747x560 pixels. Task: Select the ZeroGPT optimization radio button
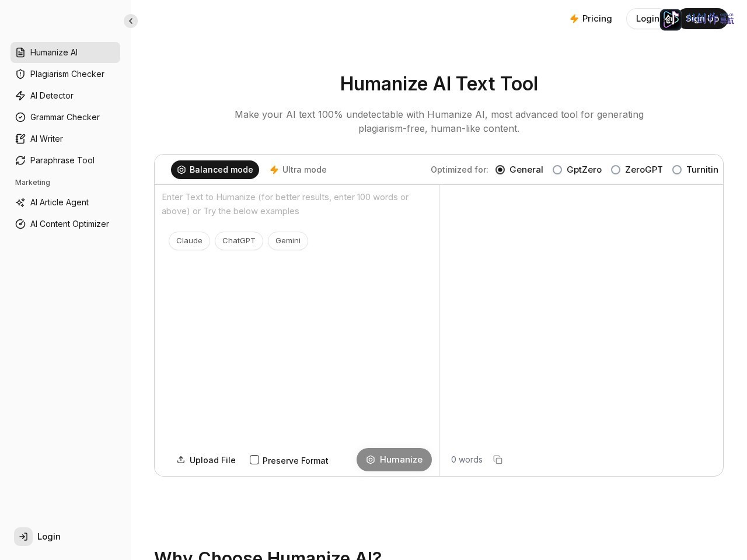click(616, 170)
